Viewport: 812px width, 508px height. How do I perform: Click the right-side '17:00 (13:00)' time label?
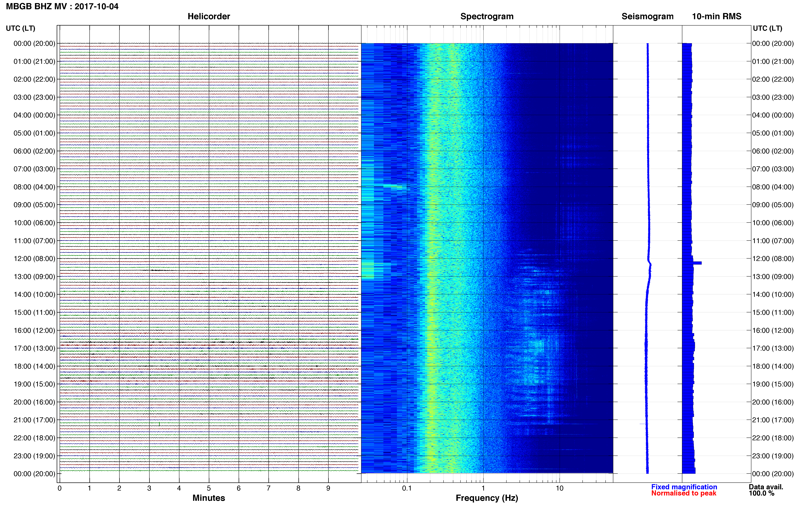click(x=773, y=348)
